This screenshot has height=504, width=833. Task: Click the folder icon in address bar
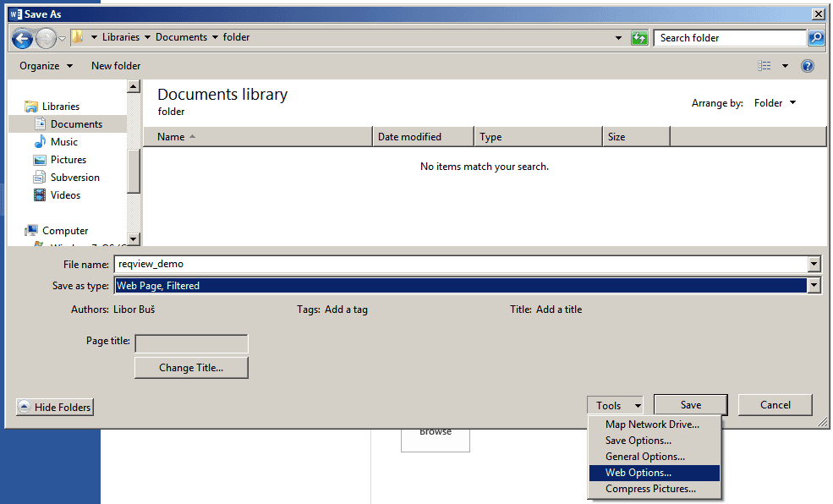pos(78,37)
